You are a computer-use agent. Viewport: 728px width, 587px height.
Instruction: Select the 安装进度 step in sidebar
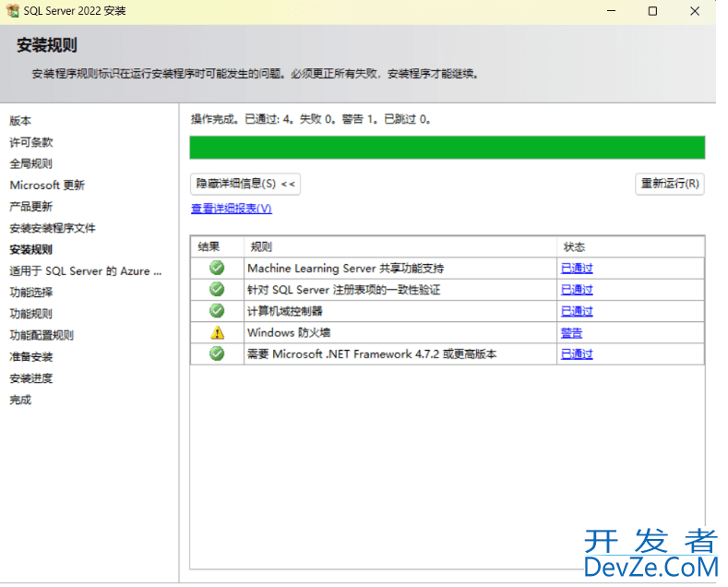31,378
